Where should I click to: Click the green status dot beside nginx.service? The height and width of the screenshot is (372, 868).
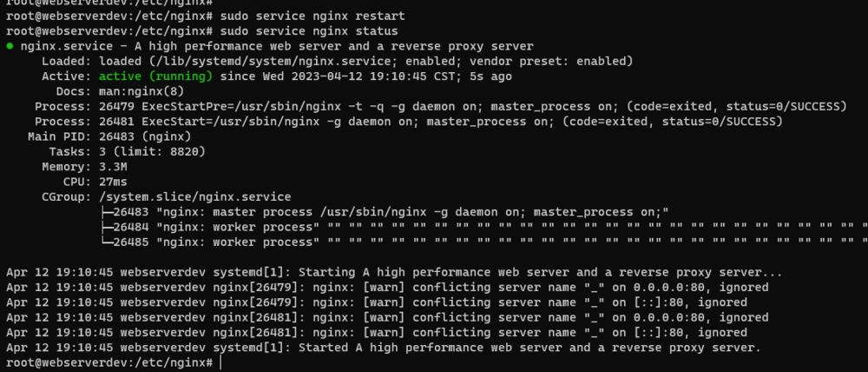9,45
